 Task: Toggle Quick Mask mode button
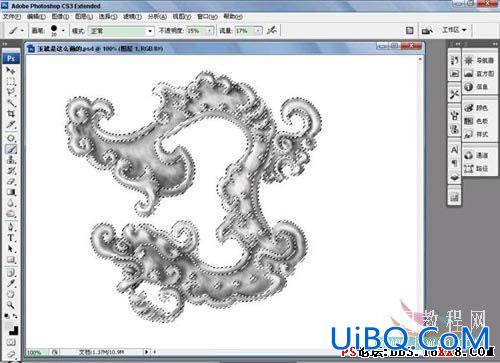tap(11, 342)
